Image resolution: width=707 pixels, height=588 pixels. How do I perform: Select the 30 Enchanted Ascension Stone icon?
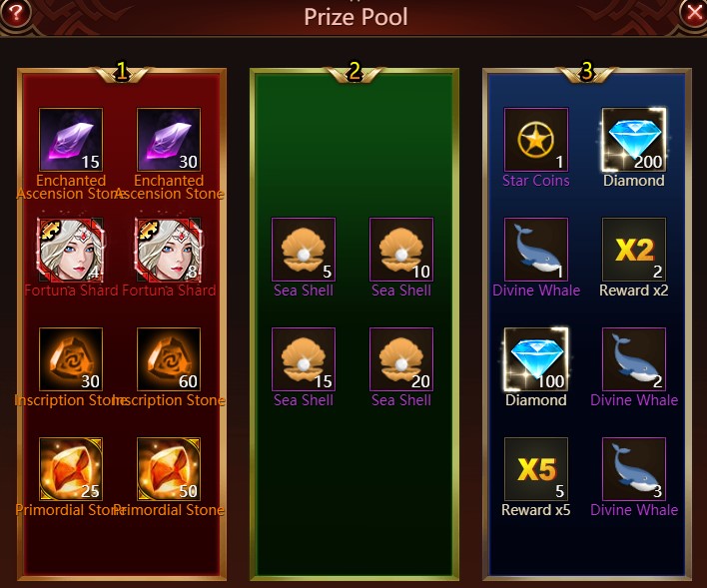pos(169,140)
